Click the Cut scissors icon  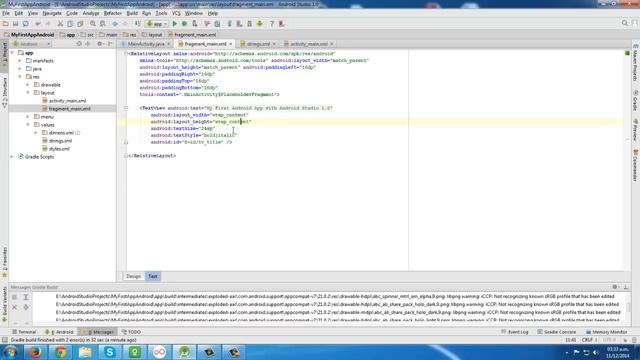(x=60, y=24)
